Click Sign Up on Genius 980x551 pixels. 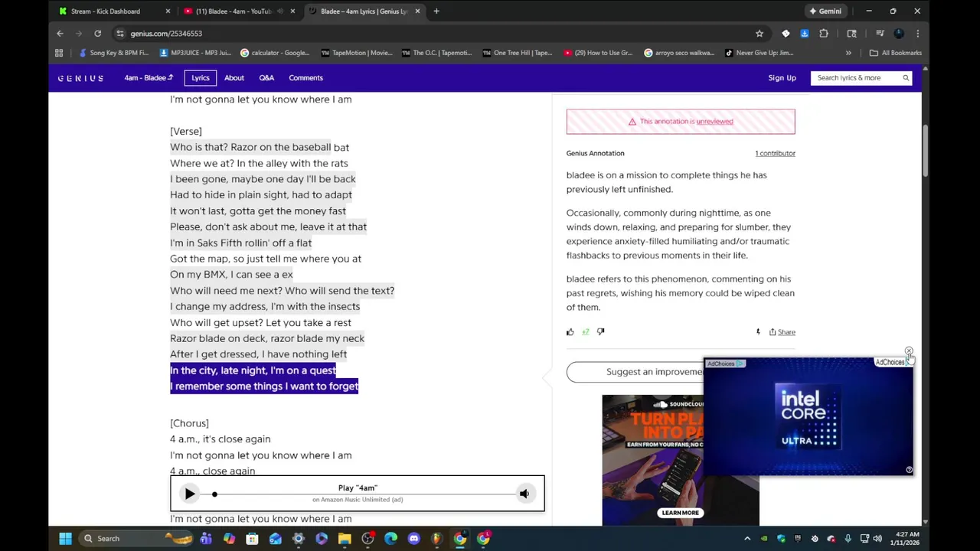(x=782, y=78)
